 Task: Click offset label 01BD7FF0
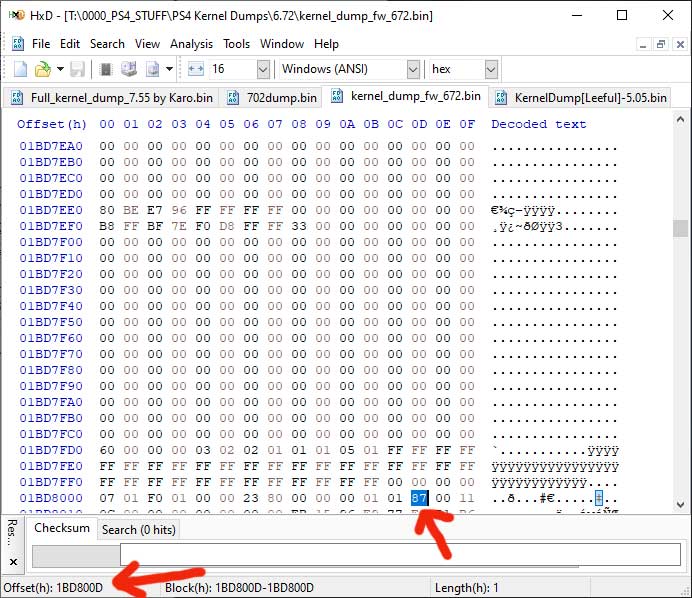point(51,482)
